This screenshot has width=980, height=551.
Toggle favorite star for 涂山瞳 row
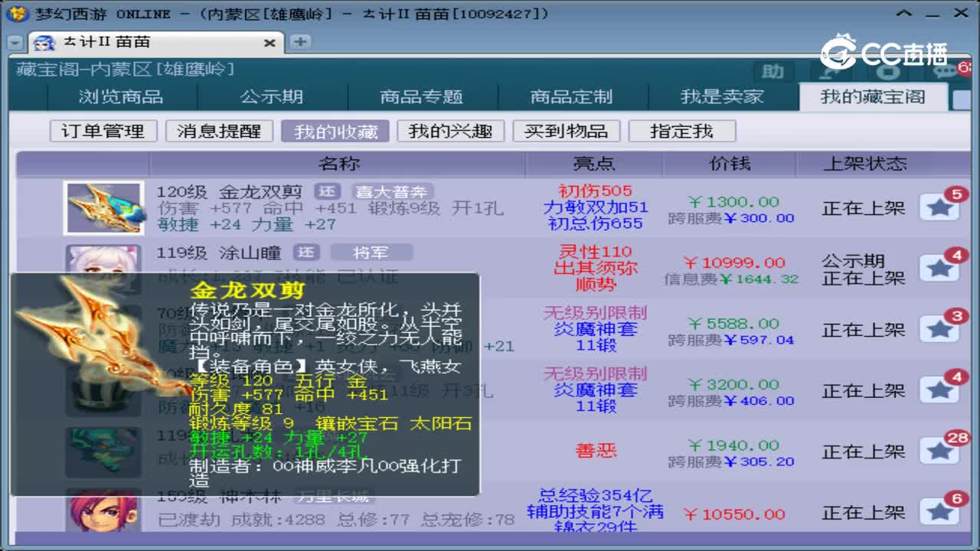tap(939, 268)
